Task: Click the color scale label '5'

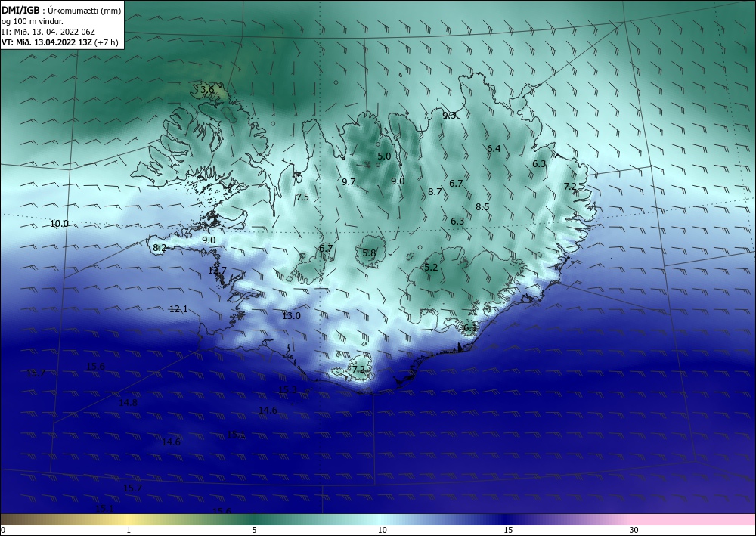Action: click(254, 530)
